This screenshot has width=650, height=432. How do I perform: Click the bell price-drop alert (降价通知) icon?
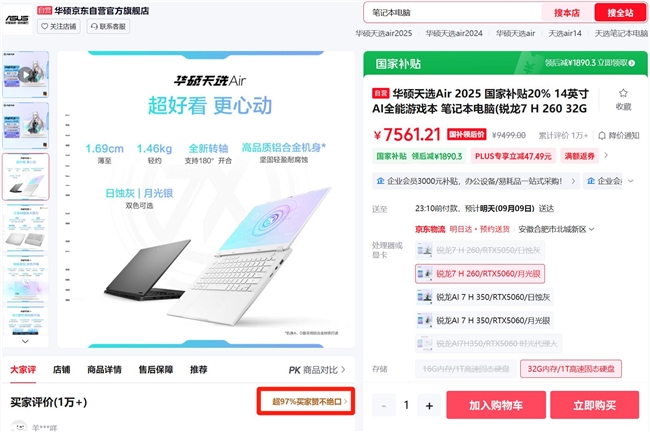(602, 135)
